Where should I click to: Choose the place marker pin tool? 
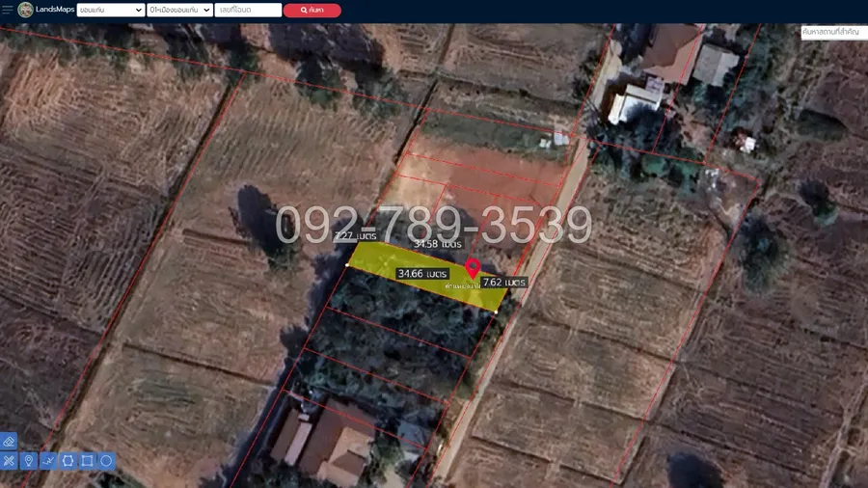29,461
